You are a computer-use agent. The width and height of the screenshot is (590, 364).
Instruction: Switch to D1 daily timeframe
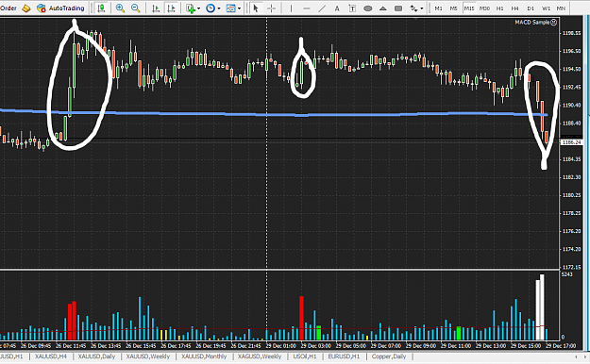click(531, 8)
